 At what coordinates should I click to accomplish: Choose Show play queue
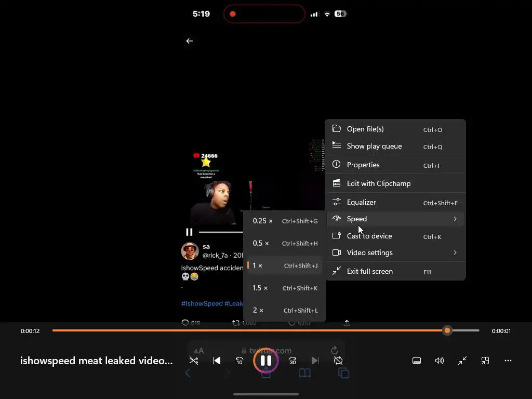pyautogui.click(x=395, y=146)
